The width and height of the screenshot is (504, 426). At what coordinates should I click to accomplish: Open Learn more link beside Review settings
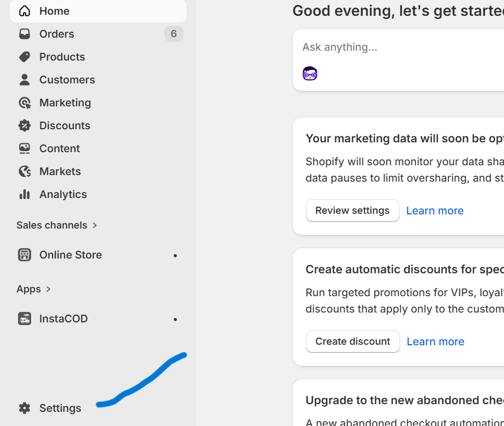click(x=435, y=211)
